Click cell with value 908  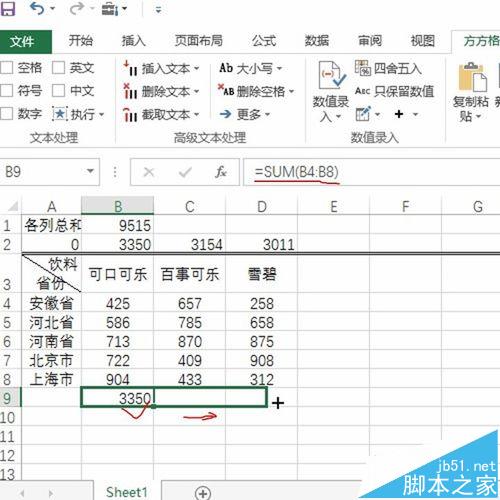pyautogui.click(x=261, y=360)
